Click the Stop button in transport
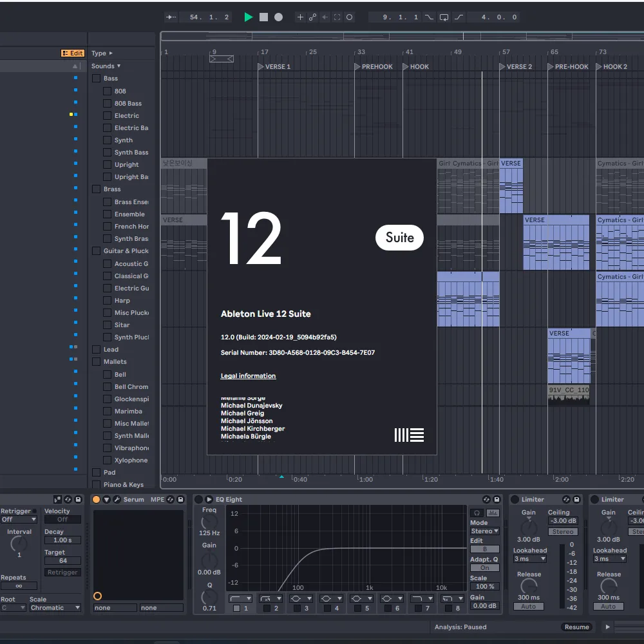The height and width of the screenshot is (644, 644). coord(263,17)
